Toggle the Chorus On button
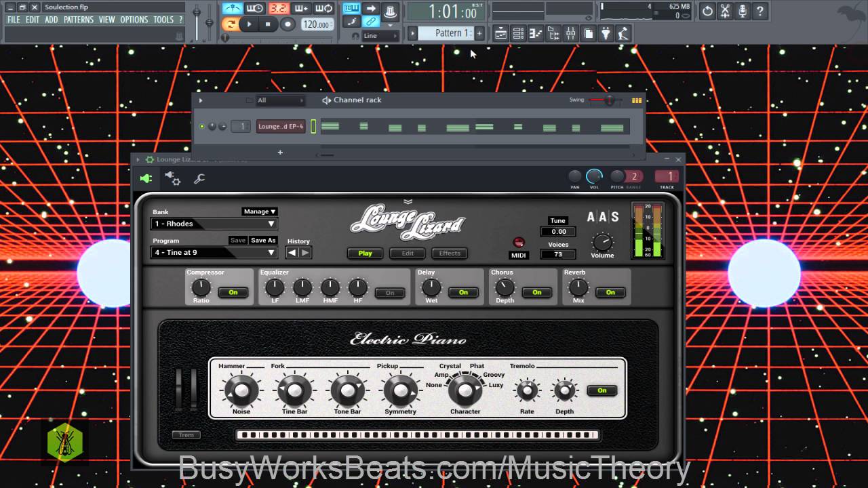The height and width of the screenshot is (488, 868). click(537, 292)
